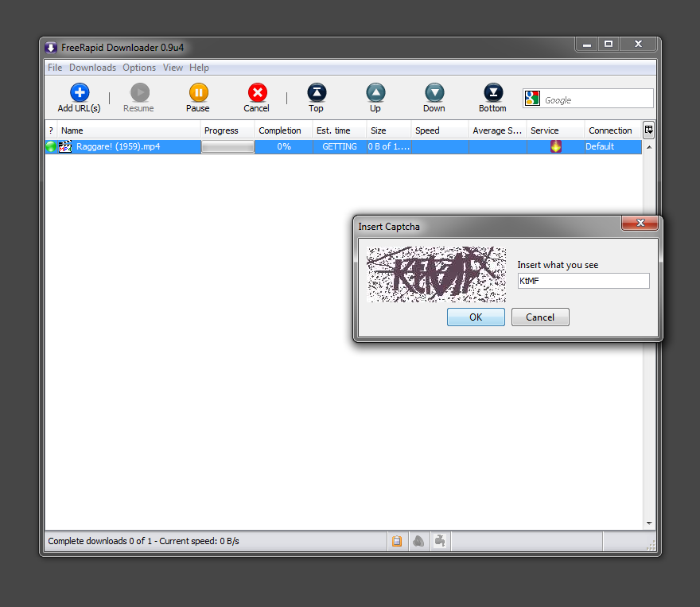Click Cancel in Insert Captcha dialog
Viewport: 700px width, 607px height.
pyautogui.click(x=540, y=317)
